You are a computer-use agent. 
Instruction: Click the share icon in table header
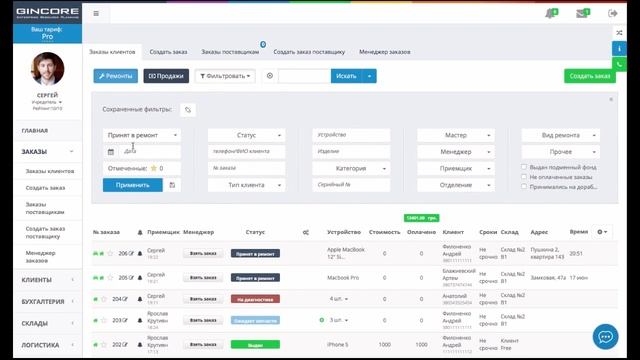306,232
